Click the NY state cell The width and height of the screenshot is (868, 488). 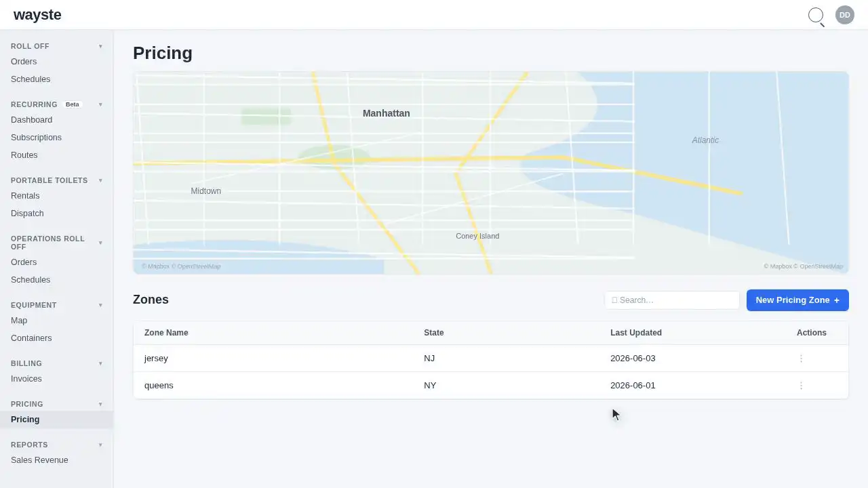click(430, 386)
